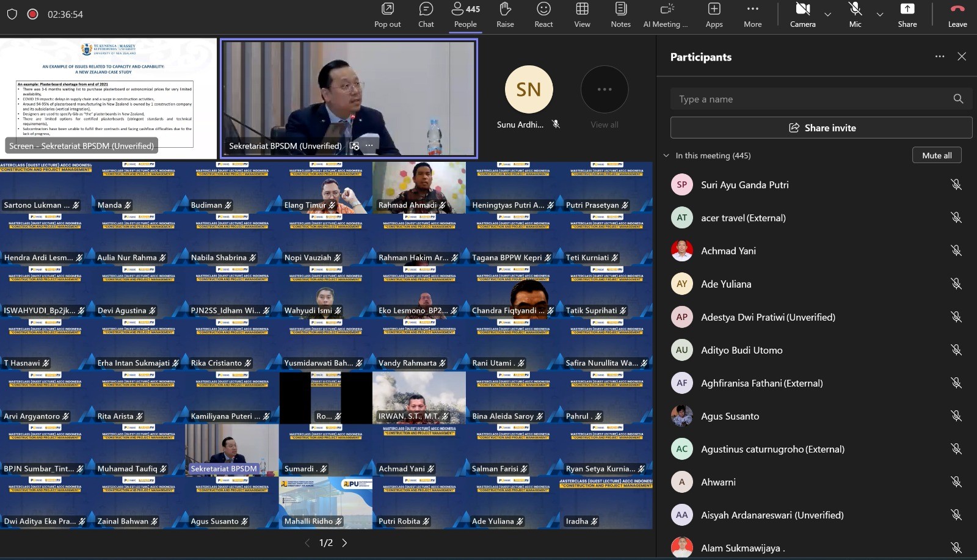Collapse the In this meeting list
The height and width of the screenshot is (560, 977).
pos(667,156)
